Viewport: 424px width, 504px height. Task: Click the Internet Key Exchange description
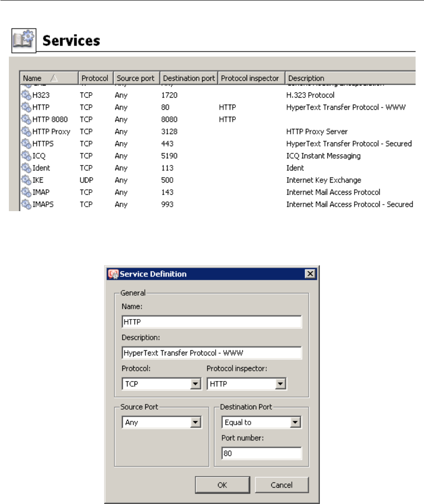click(324, 180)
